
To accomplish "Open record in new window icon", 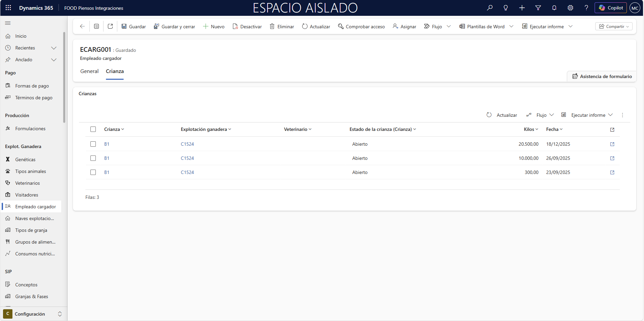I will point(110,26).
